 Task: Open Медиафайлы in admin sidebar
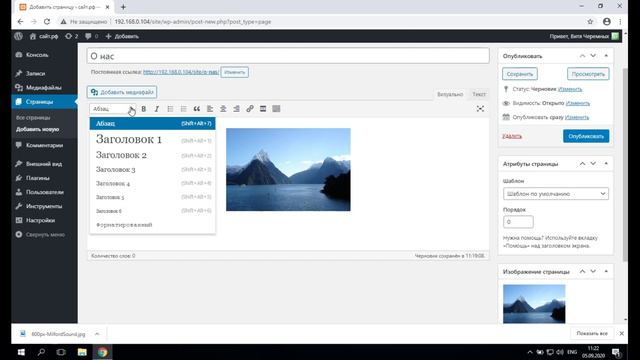(x=44, y=88)
